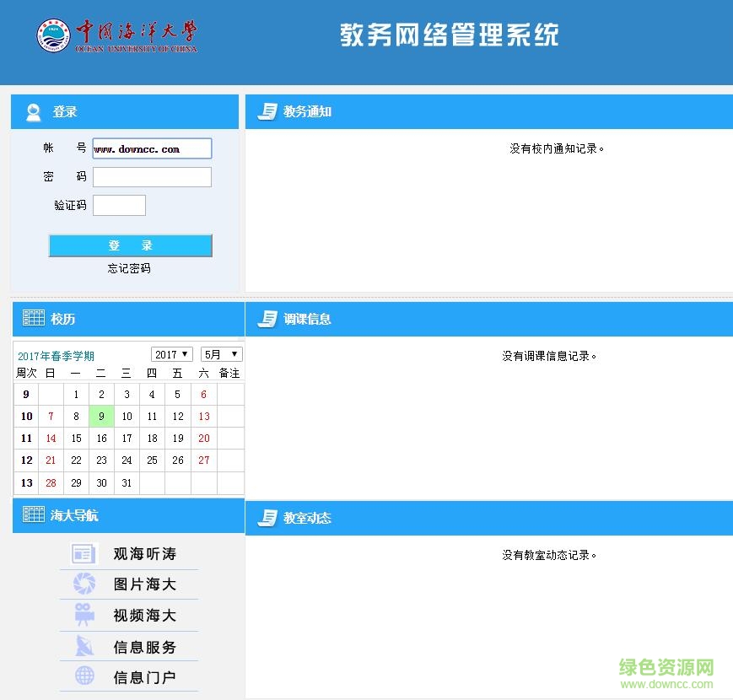Open the 5月 month dropdown
Image resolution: width=733 pixels, height=700 pixels.
(221, 354)
